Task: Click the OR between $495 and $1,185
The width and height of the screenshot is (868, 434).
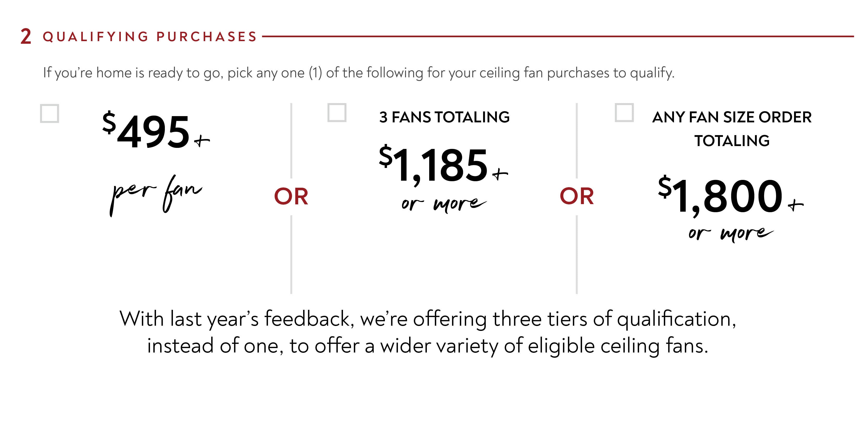Action: point(291,197)
